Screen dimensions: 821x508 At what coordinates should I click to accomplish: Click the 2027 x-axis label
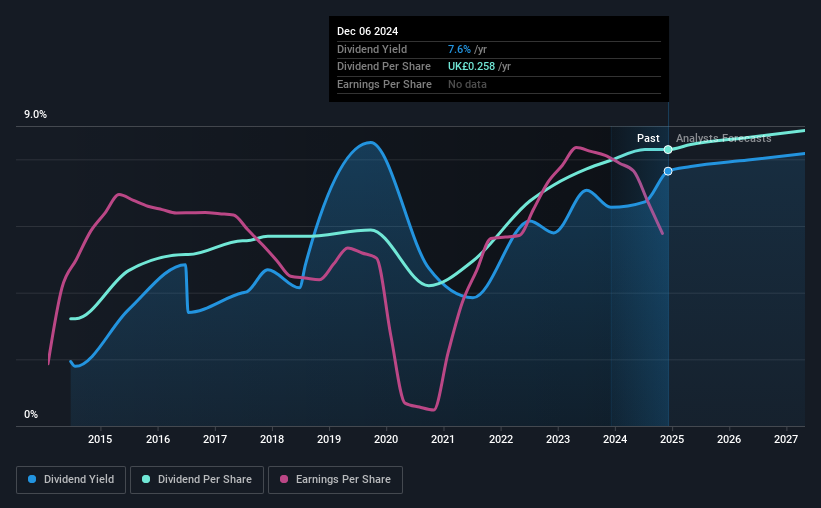coord(786,439)
